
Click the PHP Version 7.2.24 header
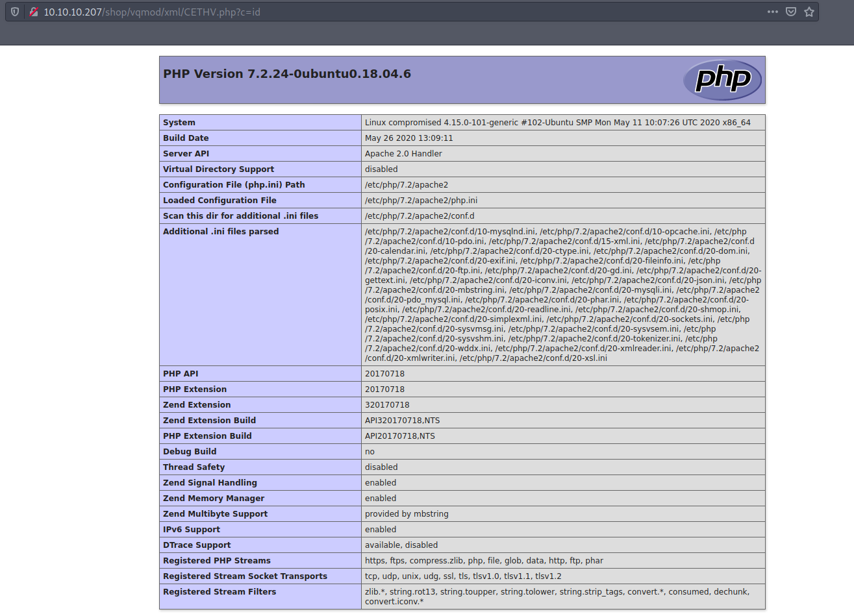click(288, 73)
